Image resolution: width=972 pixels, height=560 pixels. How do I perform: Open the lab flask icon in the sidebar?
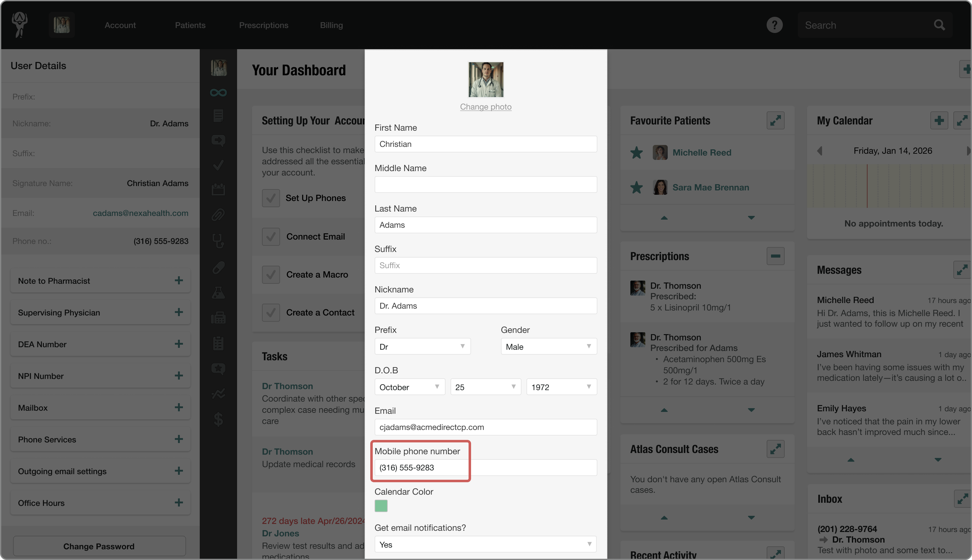(x=218, y=293)
